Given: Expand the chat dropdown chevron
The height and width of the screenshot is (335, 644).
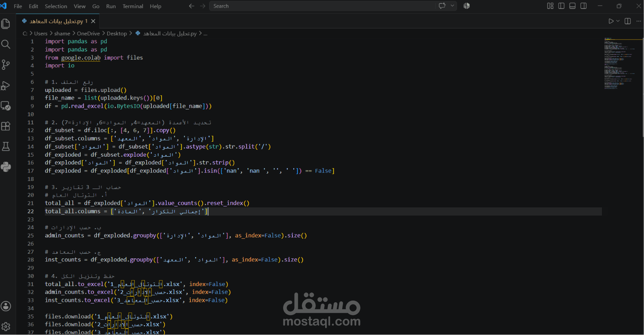Looking at the screenshot, I should pyautogui.click(x=452, y=6).
